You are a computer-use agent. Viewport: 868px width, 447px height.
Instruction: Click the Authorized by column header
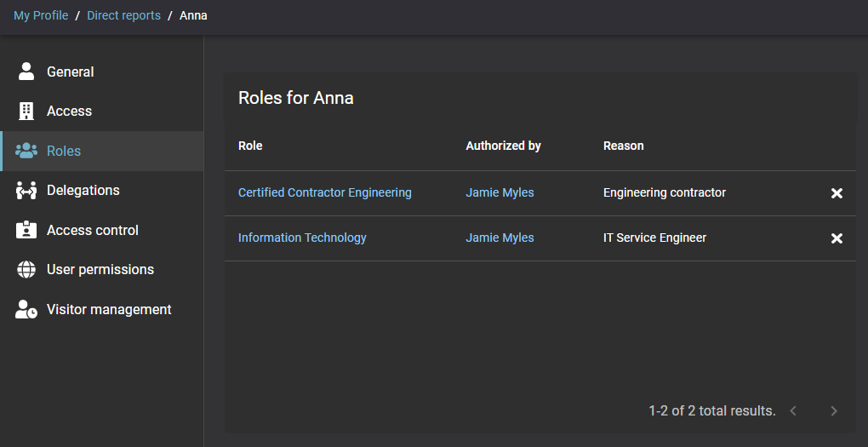[503, 146]
